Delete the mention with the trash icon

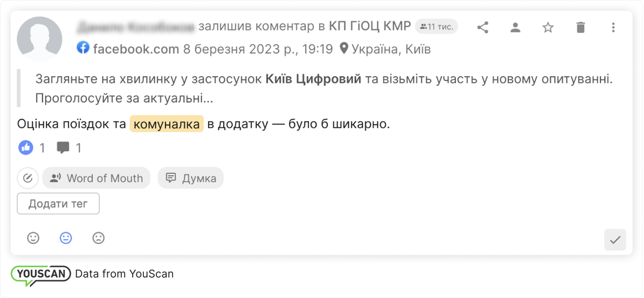click(580, 28)
